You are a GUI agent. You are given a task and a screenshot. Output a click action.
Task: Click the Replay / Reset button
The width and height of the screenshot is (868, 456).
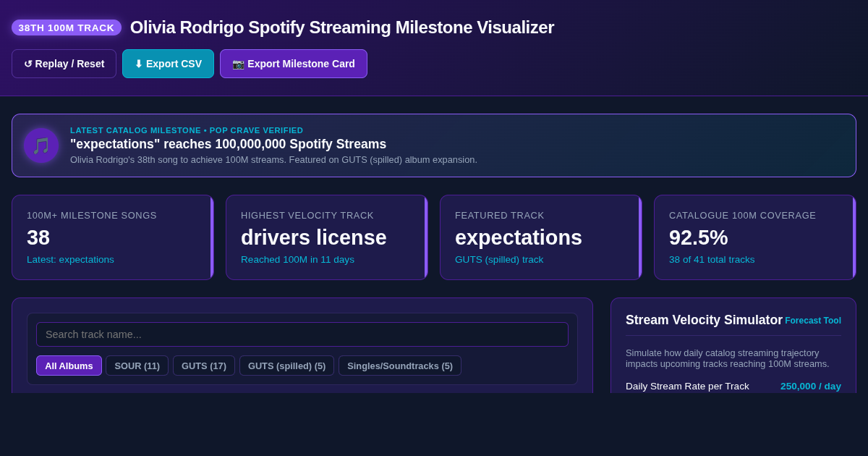64,64
